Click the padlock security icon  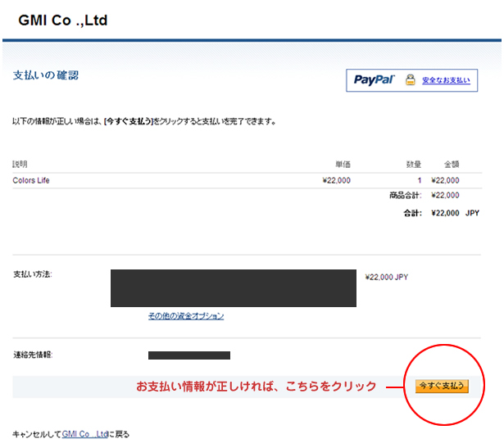(410, 79)
